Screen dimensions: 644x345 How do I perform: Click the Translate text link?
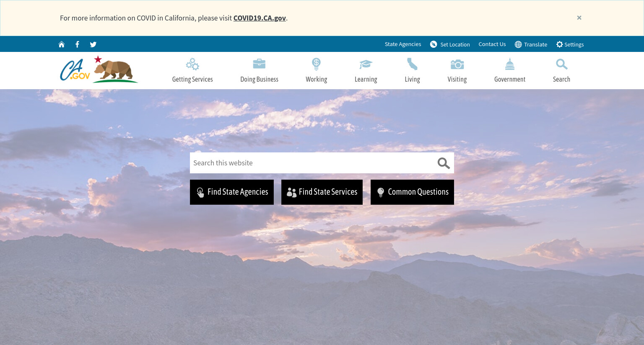point(535,44)
